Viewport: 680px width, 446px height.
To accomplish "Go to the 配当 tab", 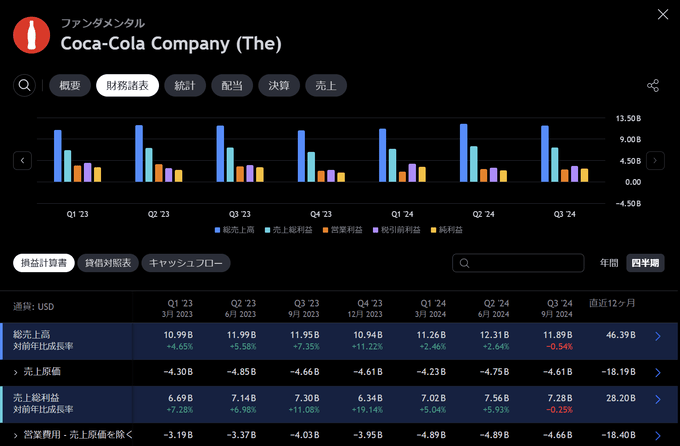I will [232, 85].
